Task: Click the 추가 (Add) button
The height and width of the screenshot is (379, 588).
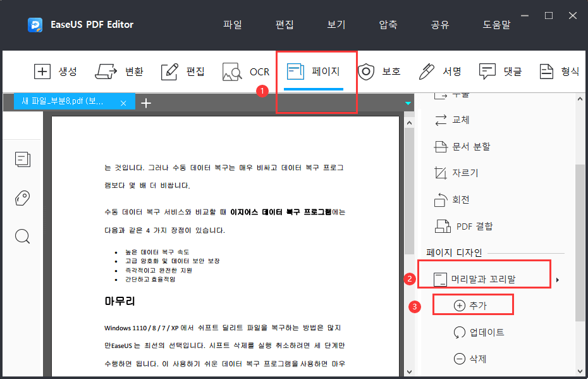Action: pos(473,304)
